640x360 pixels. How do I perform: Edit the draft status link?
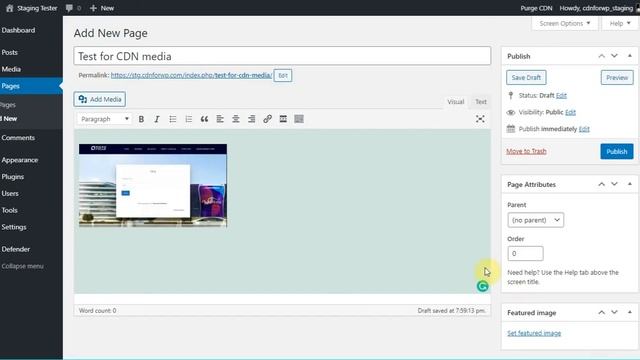pos(561,96)
